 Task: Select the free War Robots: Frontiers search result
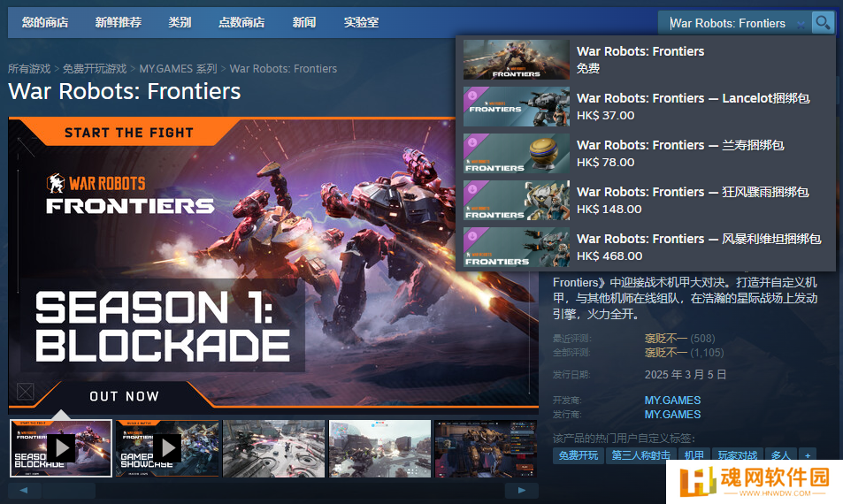point(645,59)
